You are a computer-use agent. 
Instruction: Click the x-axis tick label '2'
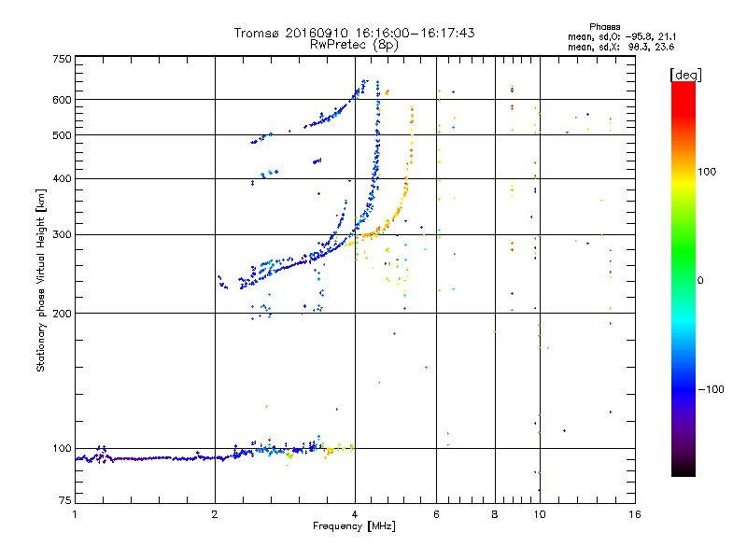[215, 514]
